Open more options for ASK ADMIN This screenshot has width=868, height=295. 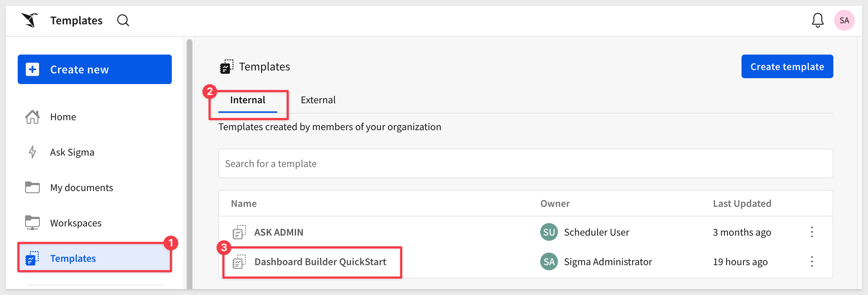[812, 232]
